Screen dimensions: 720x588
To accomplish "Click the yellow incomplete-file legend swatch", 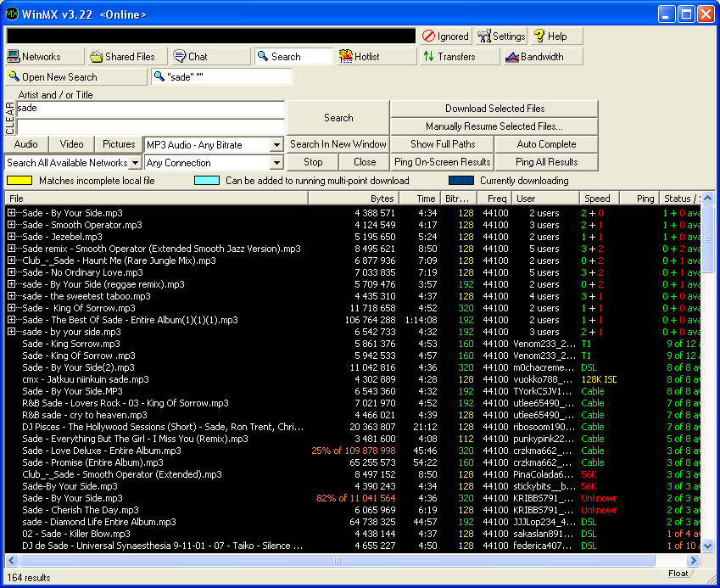I will tap(19, 181).
